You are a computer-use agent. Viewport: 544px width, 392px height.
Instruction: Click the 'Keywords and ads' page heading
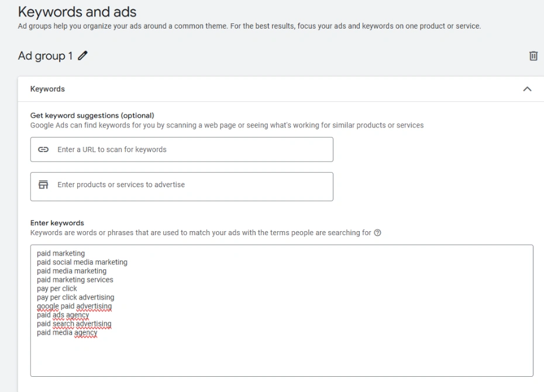coord(77,11)
